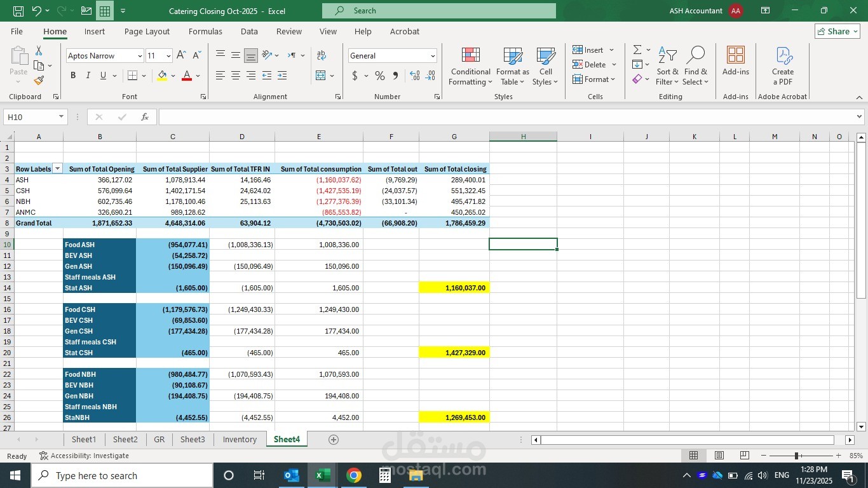Screen dimensions: 868x488
Task: Click Wrap Text icon
Action: (x=322, y=55)
